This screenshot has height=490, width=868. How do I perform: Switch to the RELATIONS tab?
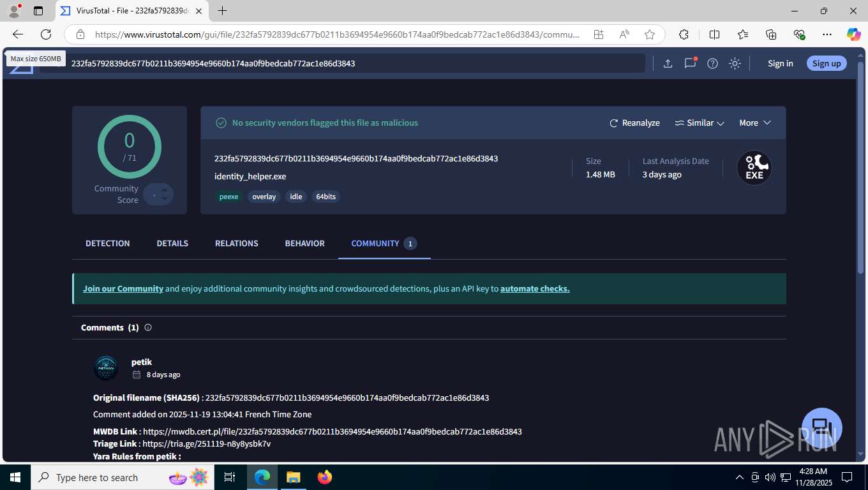[237, 243]
